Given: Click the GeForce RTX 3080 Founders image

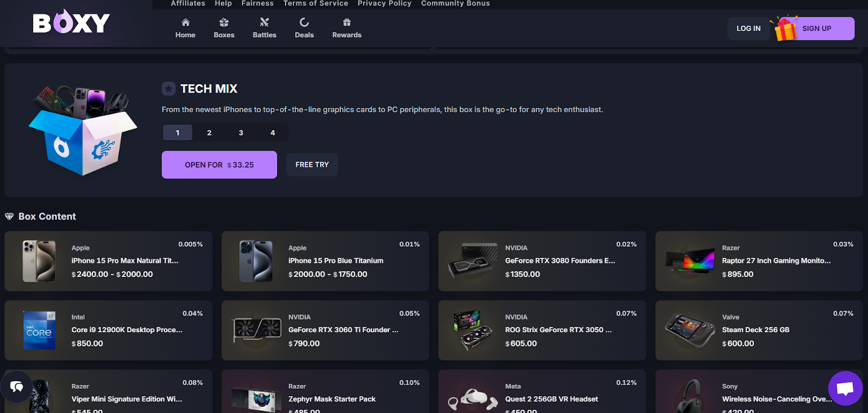Looking at the screenshot, I should click(473, 261).
